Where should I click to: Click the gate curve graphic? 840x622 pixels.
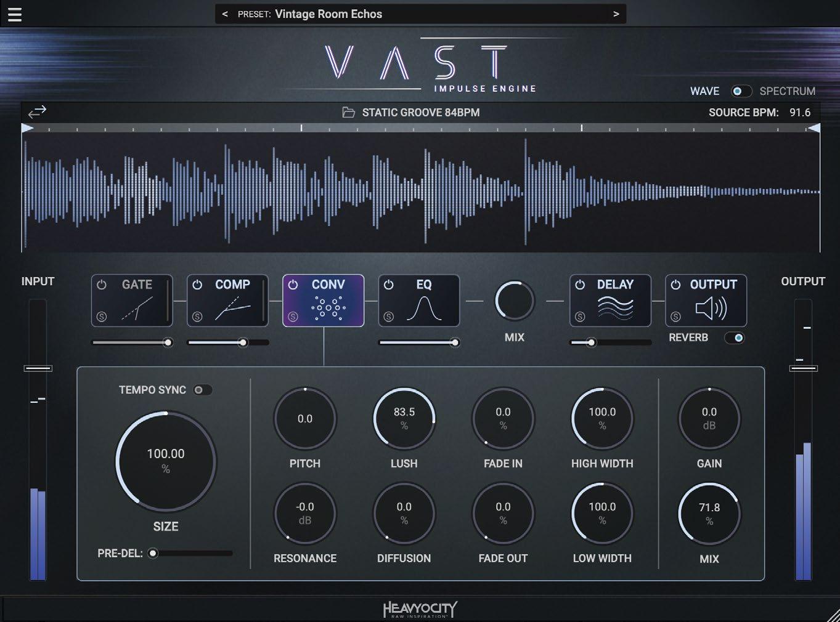pyautogui.click(x=137, y=309)
